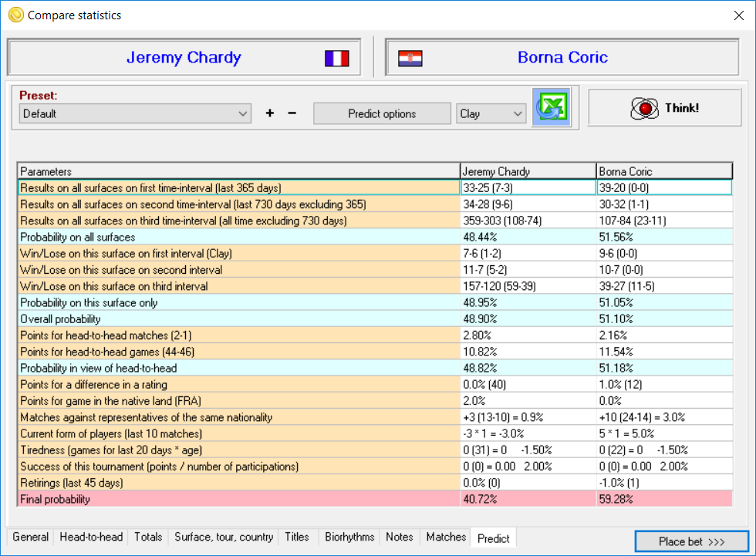Screen dimensions: 756x556
Task: Click Chardy's 359-303 (108-74) cell
Action: tap(528, 221)
